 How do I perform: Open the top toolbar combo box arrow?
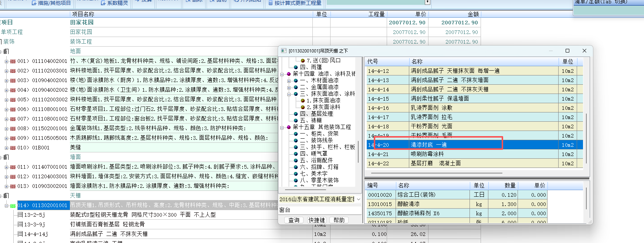click(x=427, y=2)
